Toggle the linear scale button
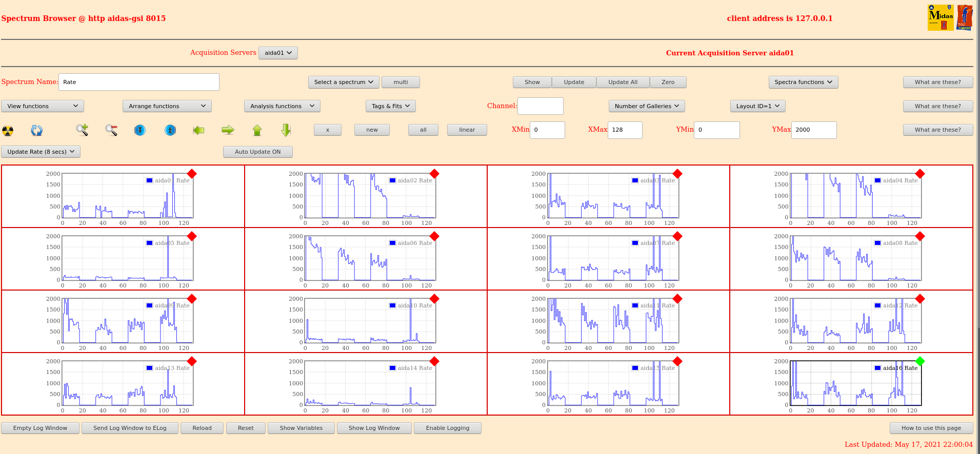 (x=467, y=130)
